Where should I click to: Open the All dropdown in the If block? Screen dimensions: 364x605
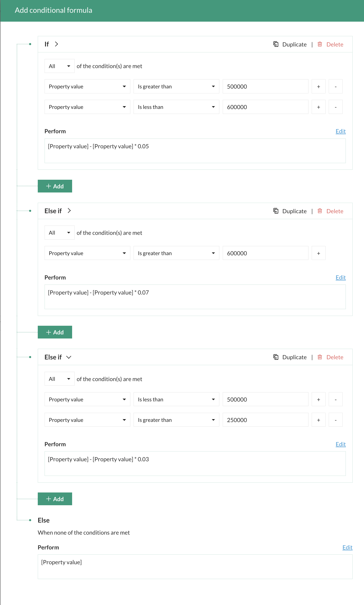tap(59, 66)
